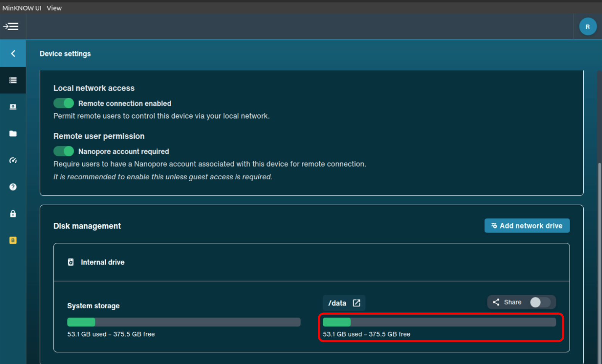The height and width of the screenshot is (364, 602).
Task: Click the padlock sidebar icon
Action: pyautogui.click(x=13, y=214)
